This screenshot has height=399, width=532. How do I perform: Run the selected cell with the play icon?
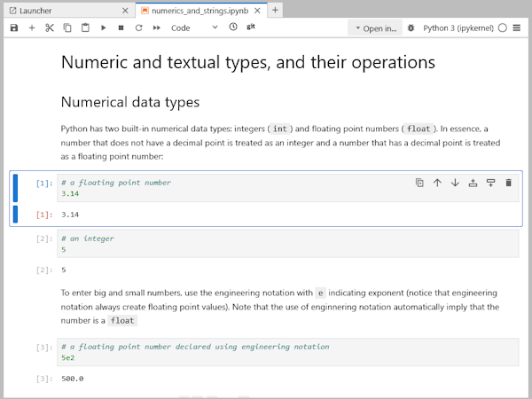click(103, 27)
